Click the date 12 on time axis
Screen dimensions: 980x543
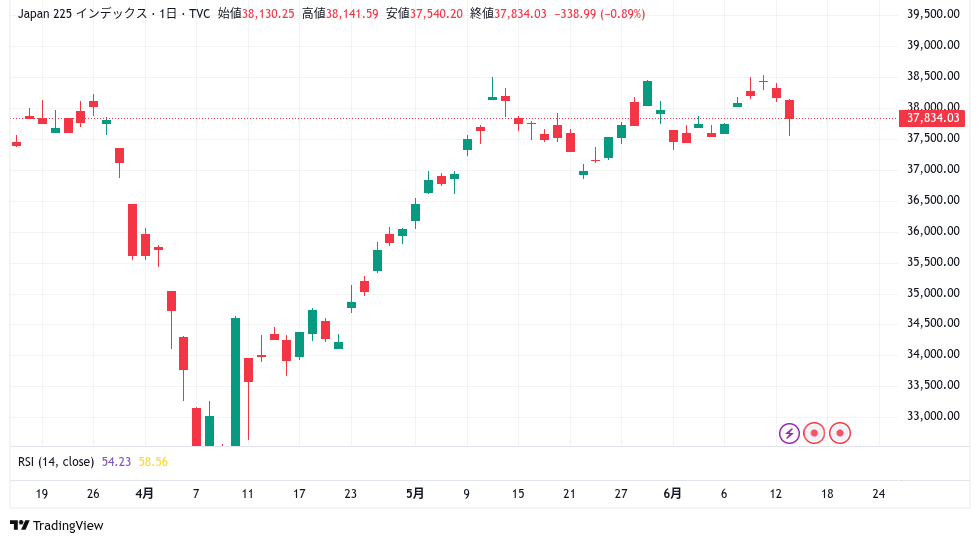click(776, 494)
